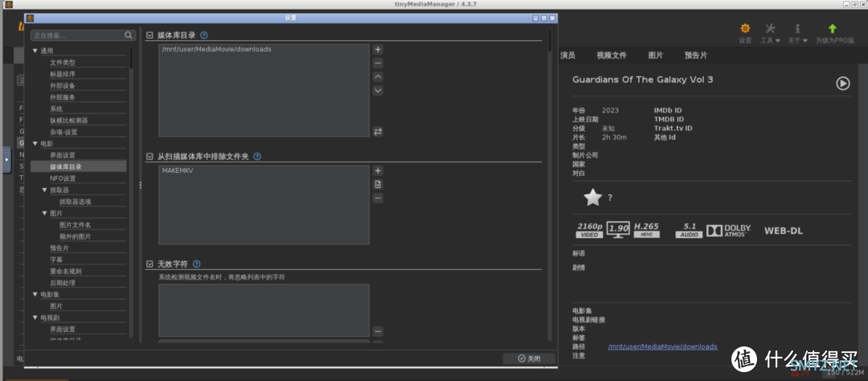Viewport: 868px width, 381px height.
Task: Move media library folder down
Action: 378,90
